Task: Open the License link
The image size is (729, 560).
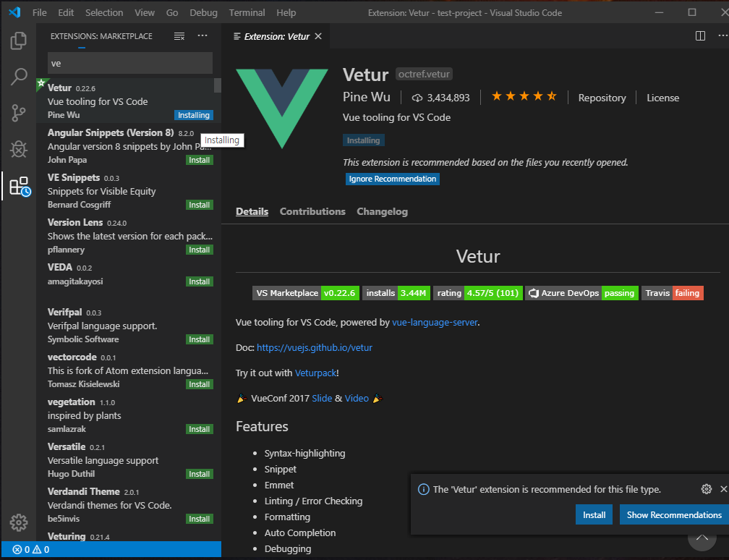Action: click(663, 98)
